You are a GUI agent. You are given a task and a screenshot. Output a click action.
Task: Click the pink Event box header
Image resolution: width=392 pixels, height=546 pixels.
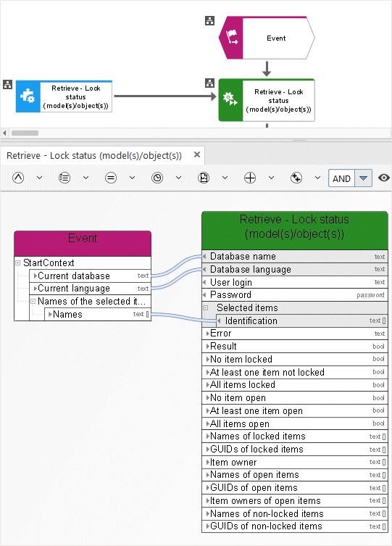click(83, 244)
